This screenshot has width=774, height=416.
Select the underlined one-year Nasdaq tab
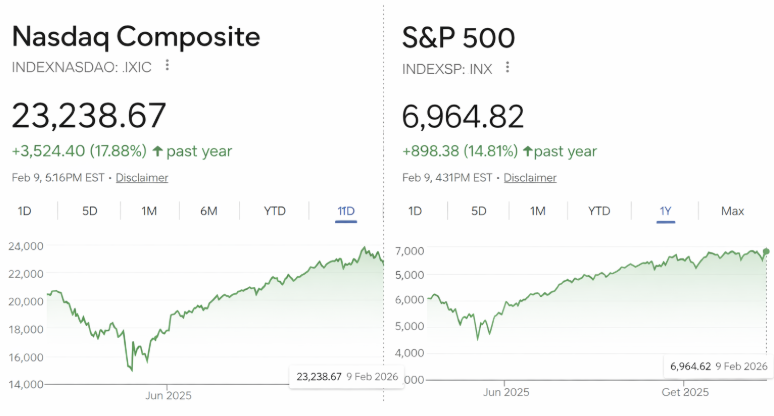click(346, 211)
